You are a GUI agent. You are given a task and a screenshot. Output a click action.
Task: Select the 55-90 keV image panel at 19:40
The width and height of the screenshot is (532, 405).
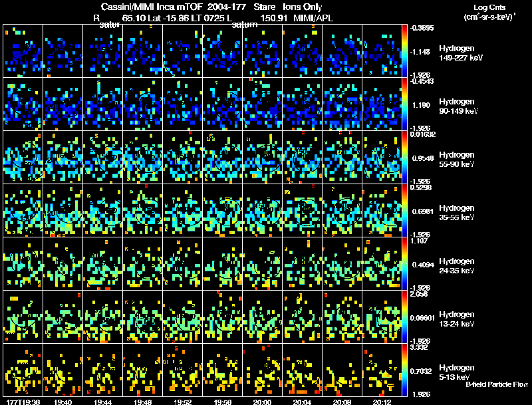click(x=63, y=158)
